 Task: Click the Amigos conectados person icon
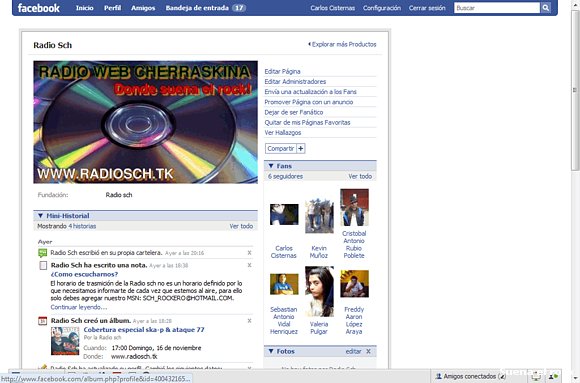click(x=439, y=376)
